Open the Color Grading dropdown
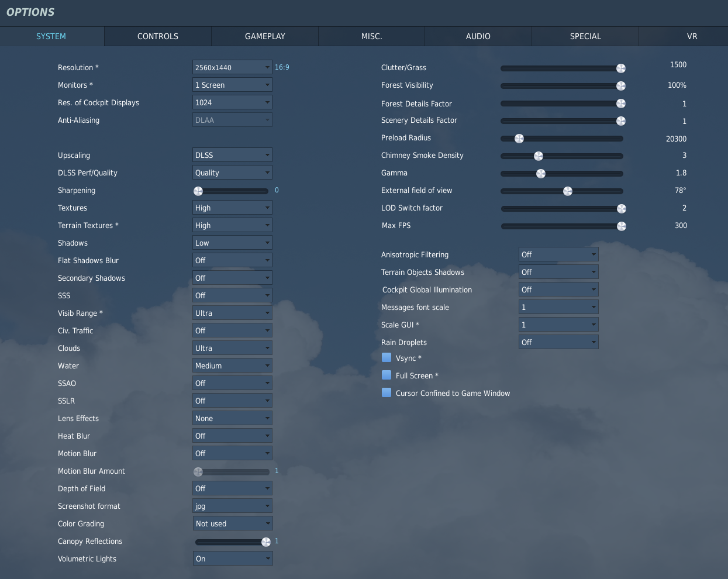 click(233, 523)
